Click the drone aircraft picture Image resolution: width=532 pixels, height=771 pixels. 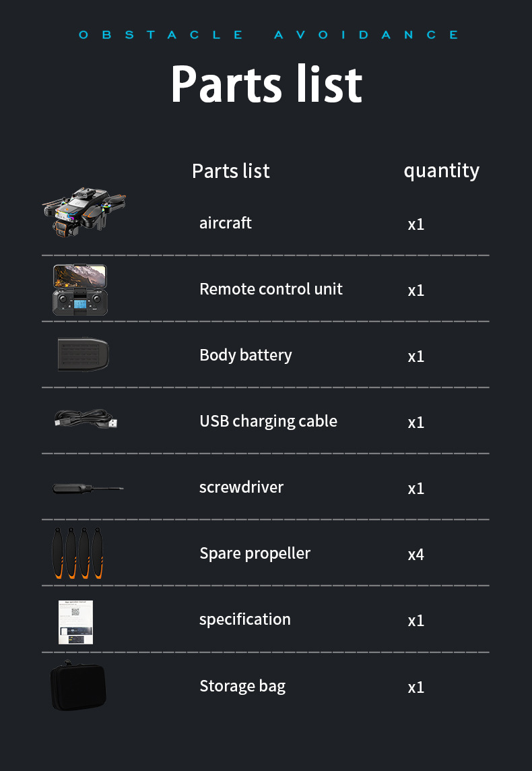(84, 212)
